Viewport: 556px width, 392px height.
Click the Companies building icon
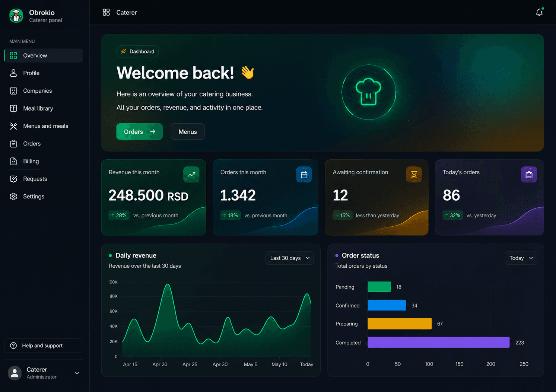pos(13,91)
